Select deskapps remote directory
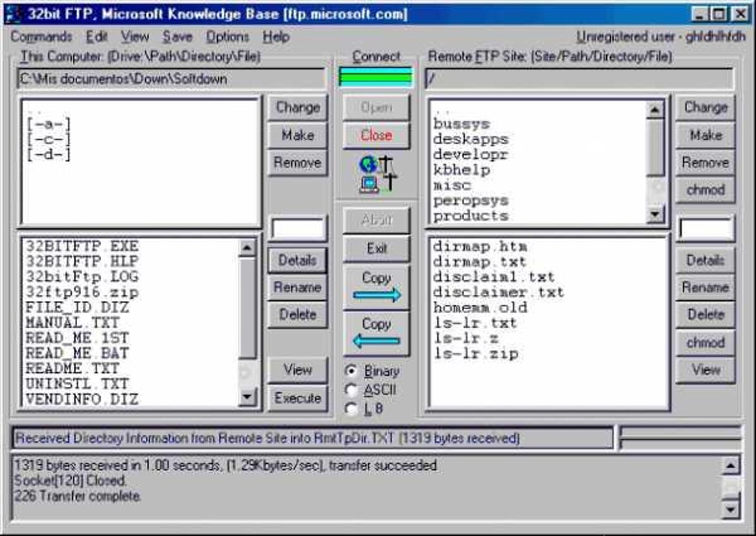The image size is (756, 536). [471, 139]
